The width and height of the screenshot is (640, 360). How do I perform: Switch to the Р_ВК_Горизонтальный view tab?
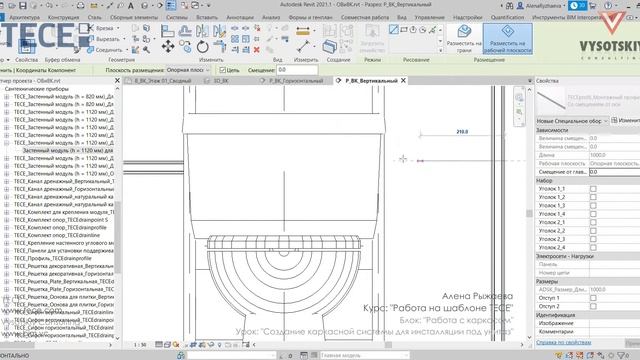[296, 81]
